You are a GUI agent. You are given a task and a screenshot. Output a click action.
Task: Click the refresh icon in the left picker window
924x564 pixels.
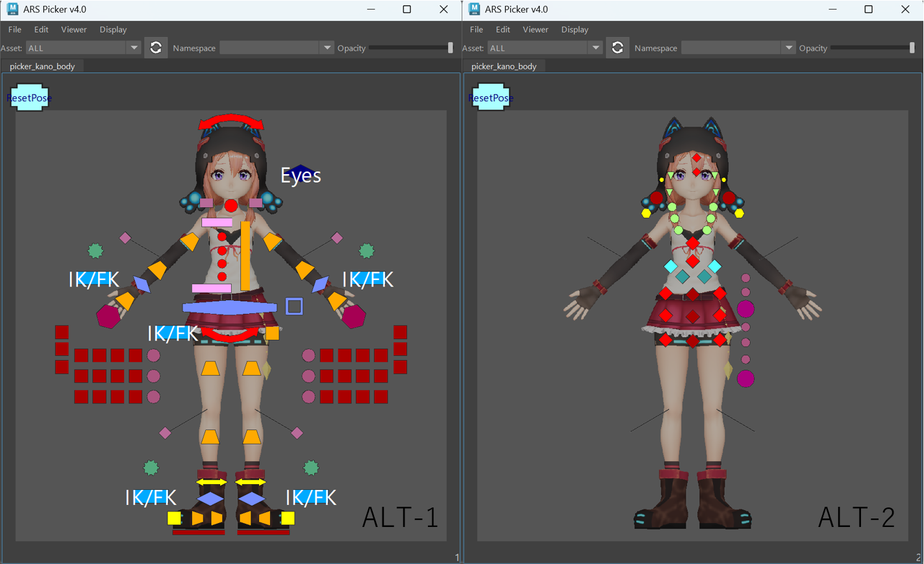pos(156,47)
